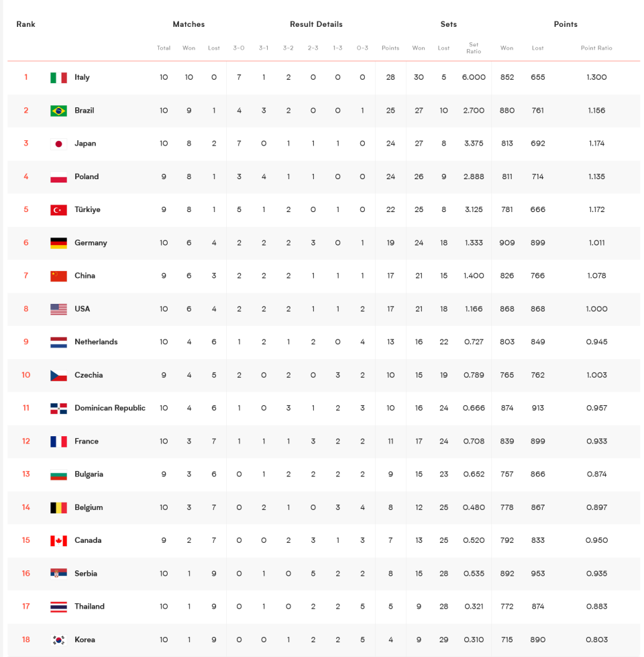
Task: Open the Netherlands team link
Action: [x=96, y=342]
